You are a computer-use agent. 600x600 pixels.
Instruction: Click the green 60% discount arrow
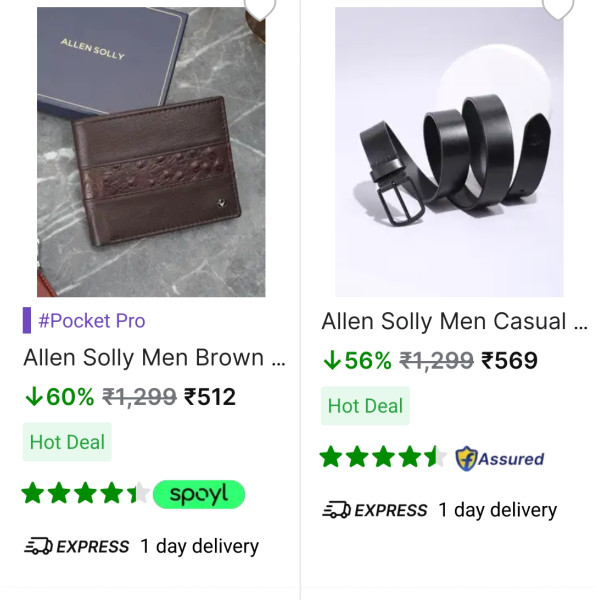[x=34, y=397]
